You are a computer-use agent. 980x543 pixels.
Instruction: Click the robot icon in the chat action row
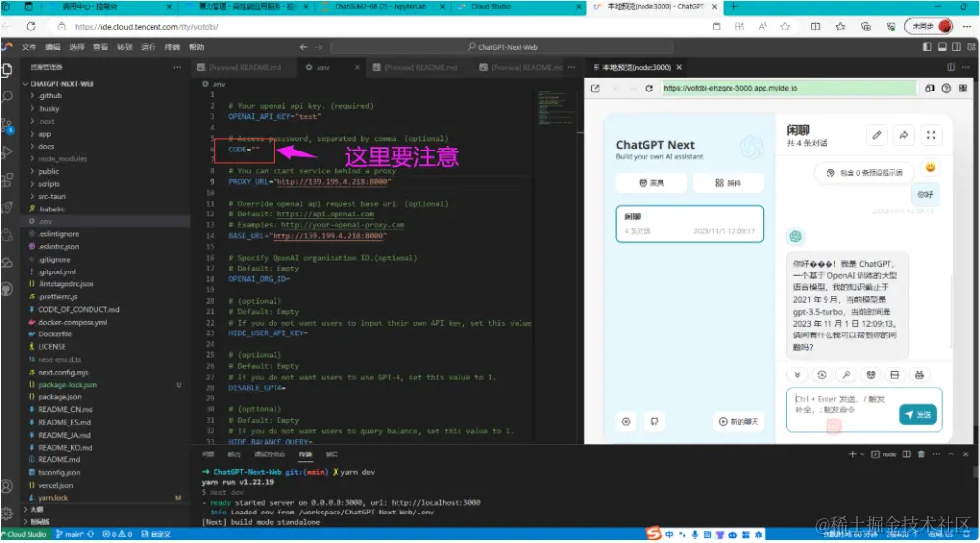click(x=919, y=374)
